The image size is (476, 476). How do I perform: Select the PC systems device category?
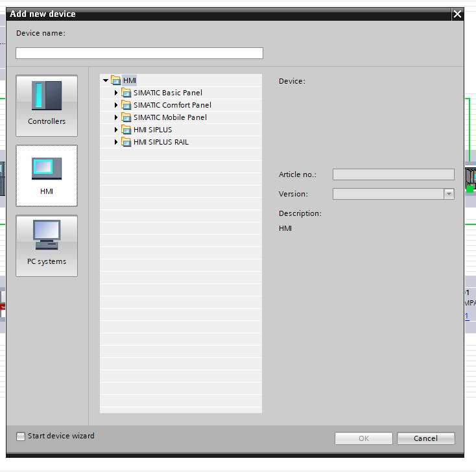47,246
